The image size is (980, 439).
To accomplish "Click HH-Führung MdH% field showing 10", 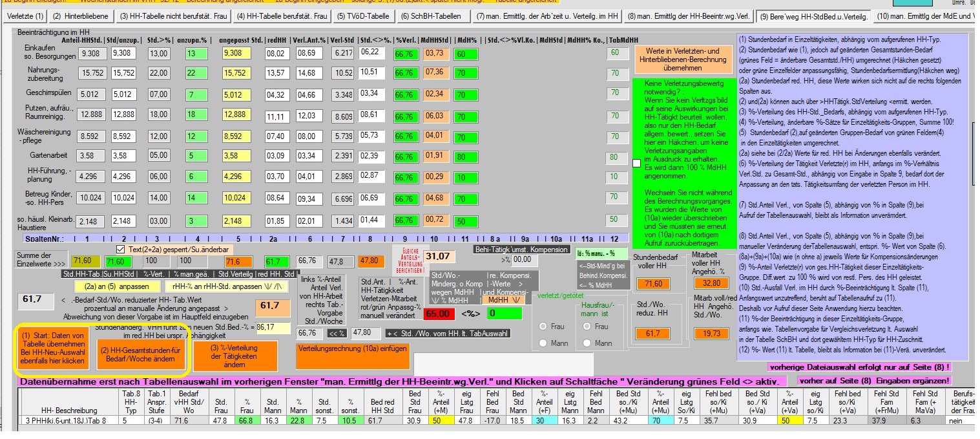I will (x=465, y=177).
